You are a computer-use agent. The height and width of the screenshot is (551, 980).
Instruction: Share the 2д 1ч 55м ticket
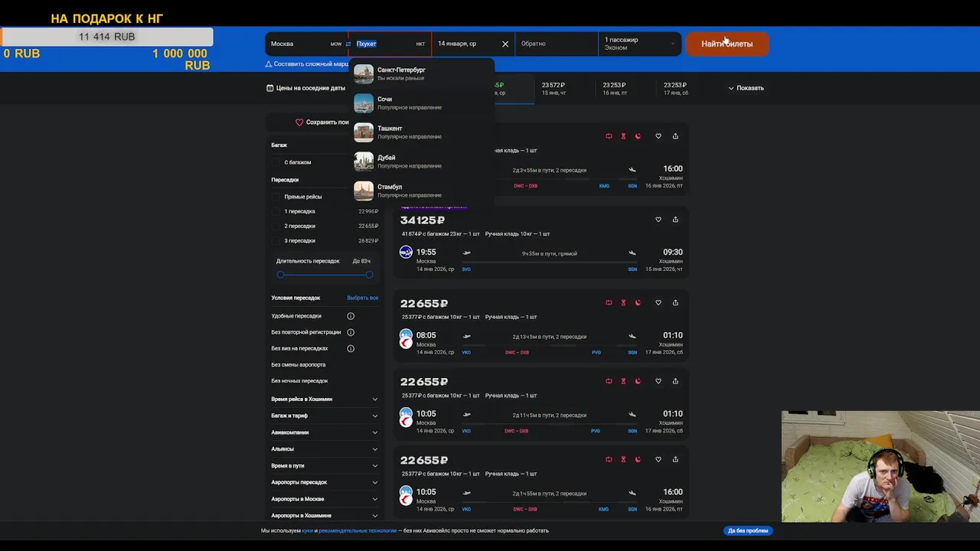675,460
